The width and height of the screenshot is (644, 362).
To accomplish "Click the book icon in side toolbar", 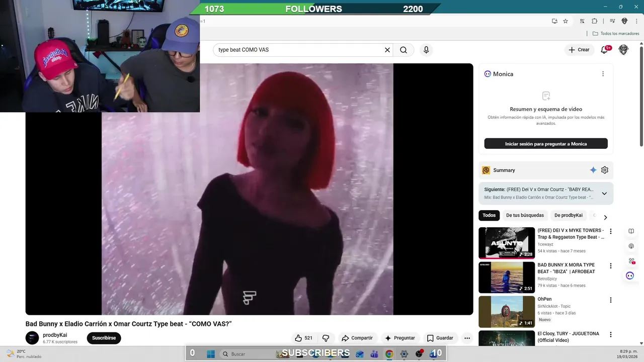I will pyautogui.click(x=631, y=231).
